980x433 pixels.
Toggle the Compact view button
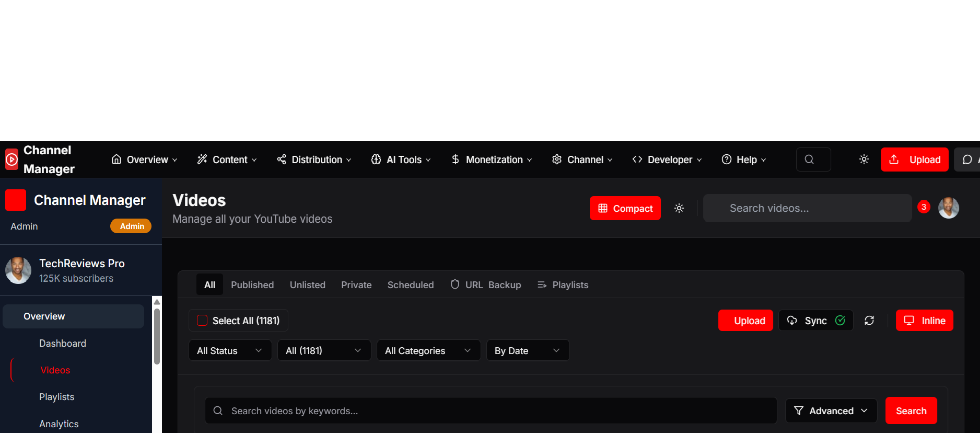pos(625,208)
